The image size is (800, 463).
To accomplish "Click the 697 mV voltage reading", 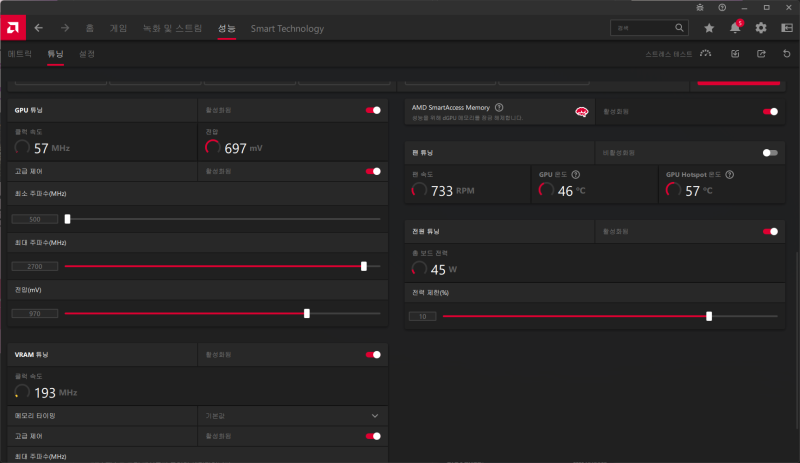I will [243, 149].
